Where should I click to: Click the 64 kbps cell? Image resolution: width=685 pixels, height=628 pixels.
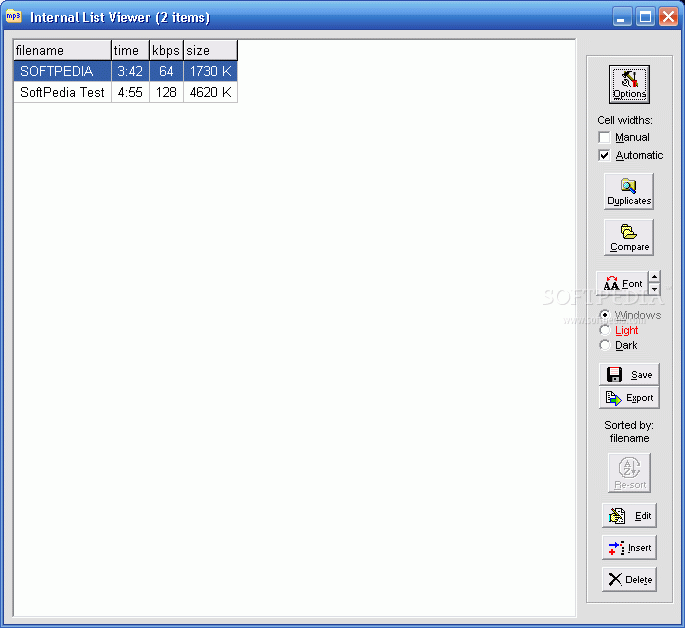(166, 71)
